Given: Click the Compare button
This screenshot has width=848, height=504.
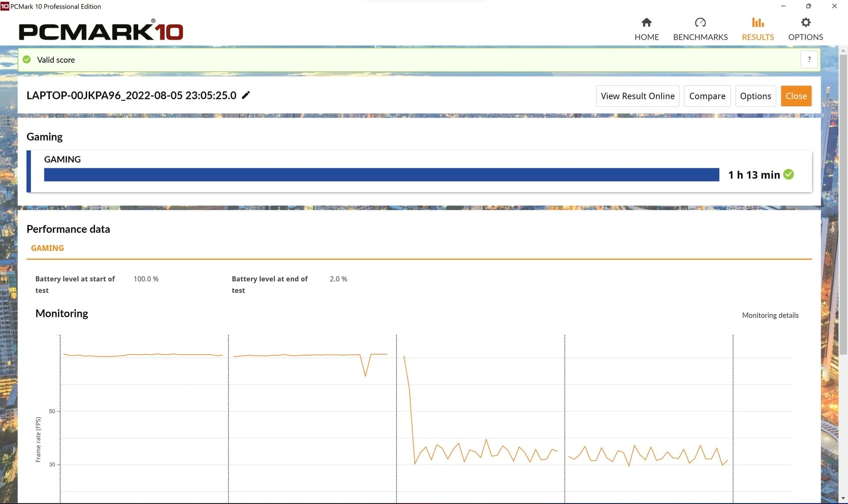Looking at the screenshot, I should 707,96.
